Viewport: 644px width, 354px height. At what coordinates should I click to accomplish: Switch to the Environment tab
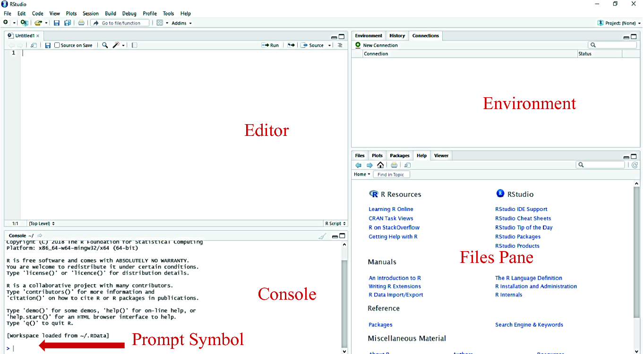[369, 36]
